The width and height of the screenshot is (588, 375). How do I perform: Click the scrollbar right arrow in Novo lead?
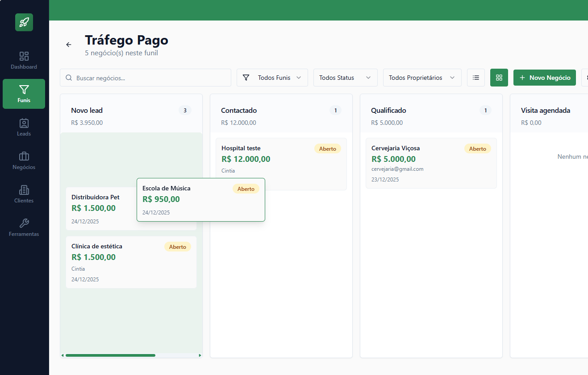pyautogui.click(x=200, y=355)
